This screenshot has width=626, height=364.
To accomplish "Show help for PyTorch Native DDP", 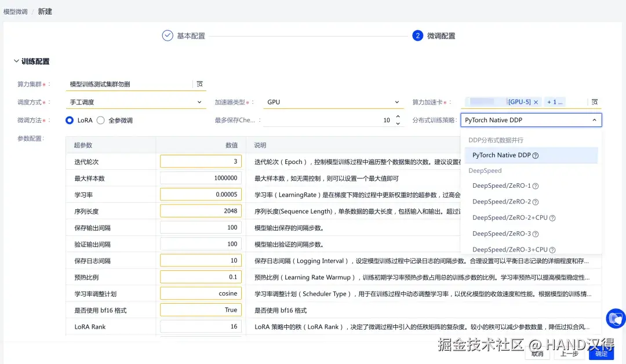I will [536, 156].
